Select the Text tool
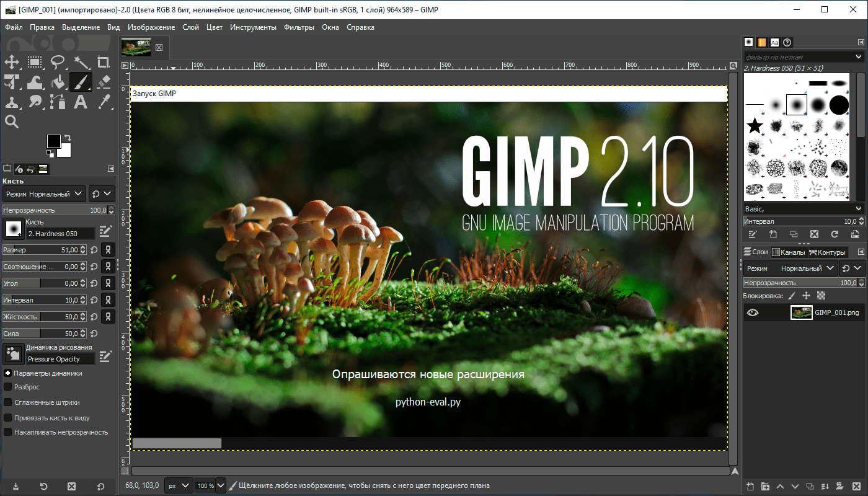The height and width of the screenshot is (496, 868). (x=81, y=102)
